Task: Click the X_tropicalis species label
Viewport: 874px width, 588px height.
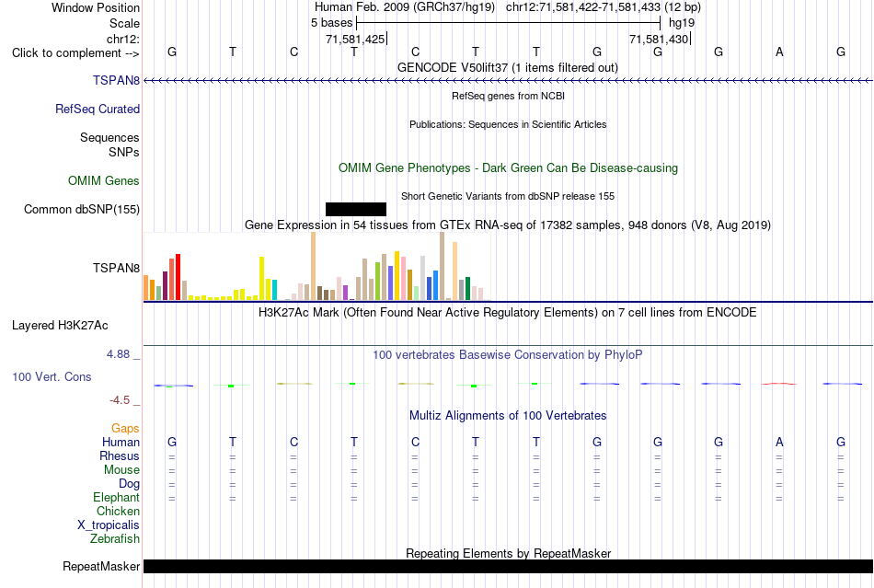Action: point(109,525)
